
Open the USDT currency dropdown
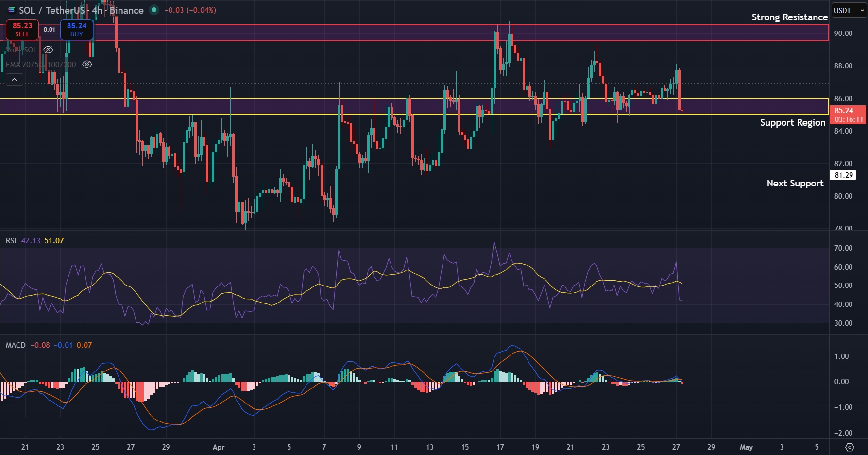tap(843, 11)
